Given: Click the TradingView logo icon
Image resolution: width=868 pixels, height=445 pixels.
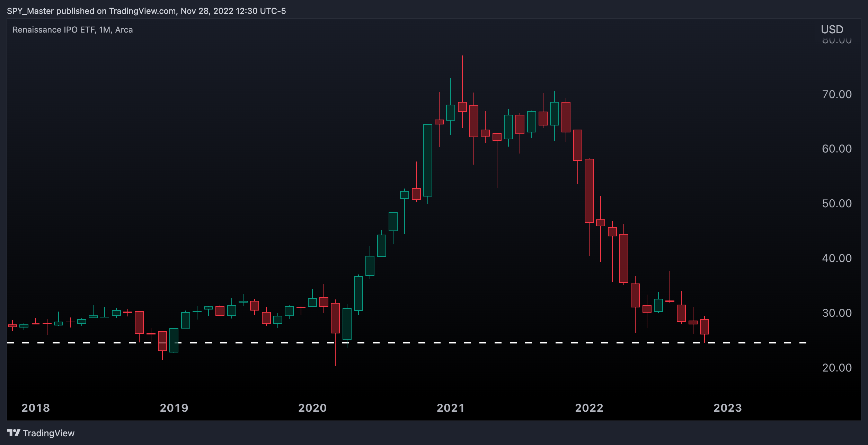Looking at the screenshot, I should (14, 433).
